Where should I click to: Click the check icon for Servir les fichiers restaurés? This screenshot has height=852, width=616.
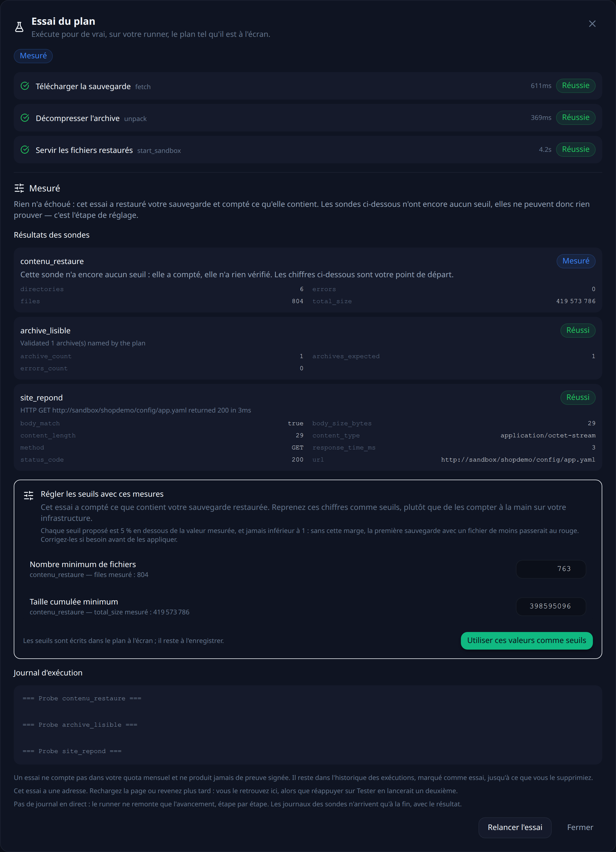(25, 150)
